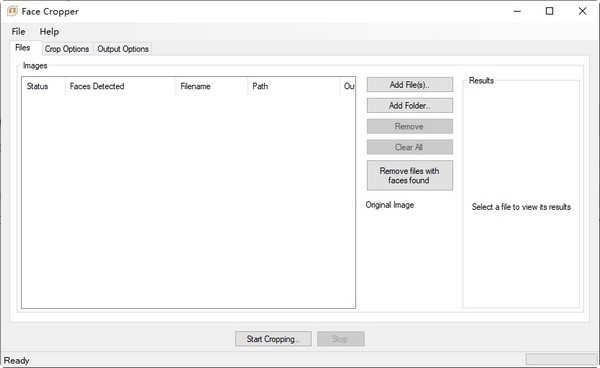The image size is (600, 368).
Task: Open the Help menu
Action: 49,31
